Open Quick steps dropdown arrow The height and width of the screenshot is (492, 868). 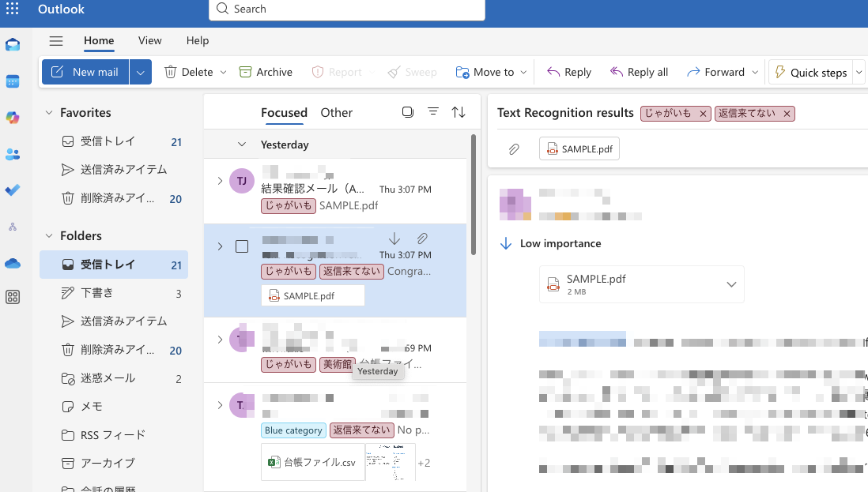[859, 73]
